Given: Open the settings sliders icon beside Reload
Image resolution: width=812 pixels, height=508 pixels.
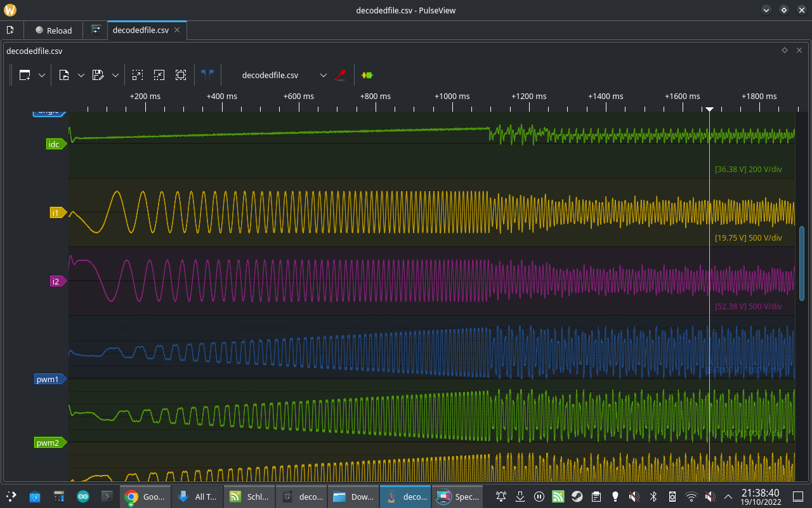Looking at the screenshot, I should tap(96, 30).
